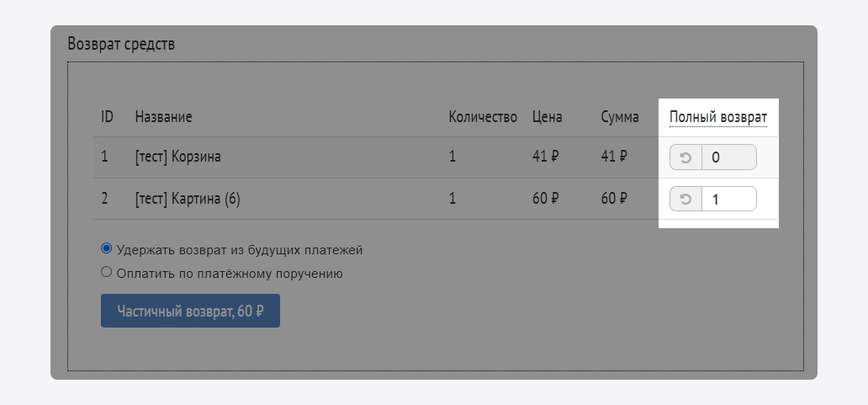Click the Сумма cell in Картина (6) row

(614, 200)
